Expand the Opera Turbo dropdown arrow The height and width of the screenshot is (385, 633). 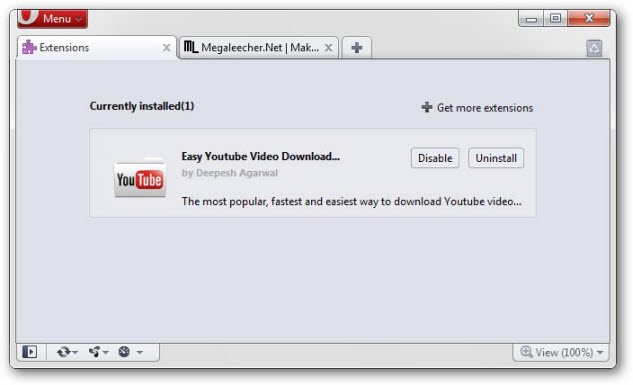coord(140,352)
